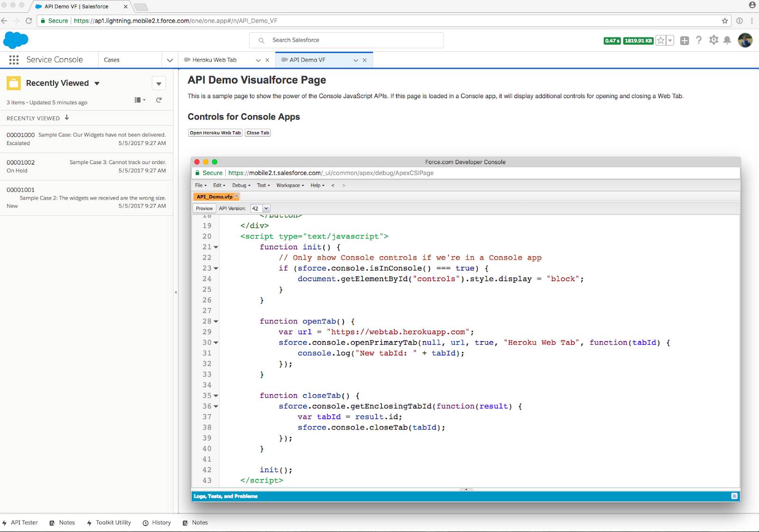Open Heroku Web Tab options chevron

point(259,60)
